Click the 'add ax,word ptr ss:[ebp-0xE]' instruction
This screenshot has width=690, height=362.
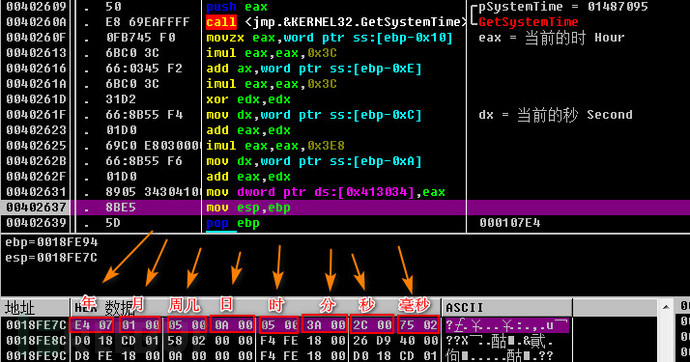(x=314, y=69)
